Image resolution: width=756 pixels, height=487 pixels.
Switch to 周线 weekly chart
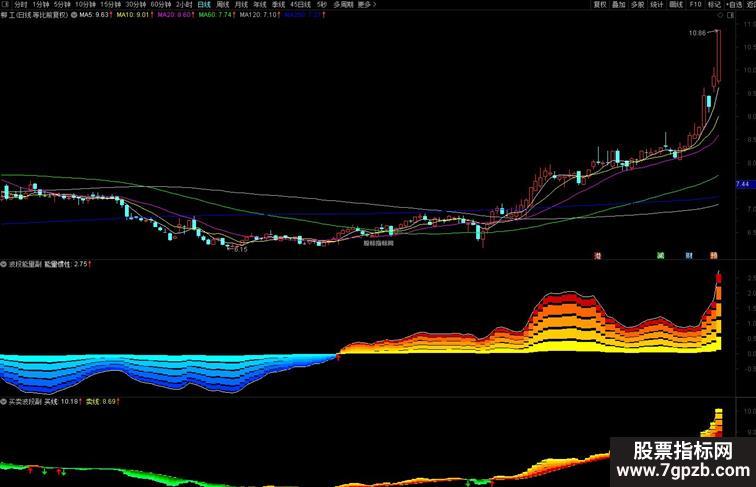(223, 4)
